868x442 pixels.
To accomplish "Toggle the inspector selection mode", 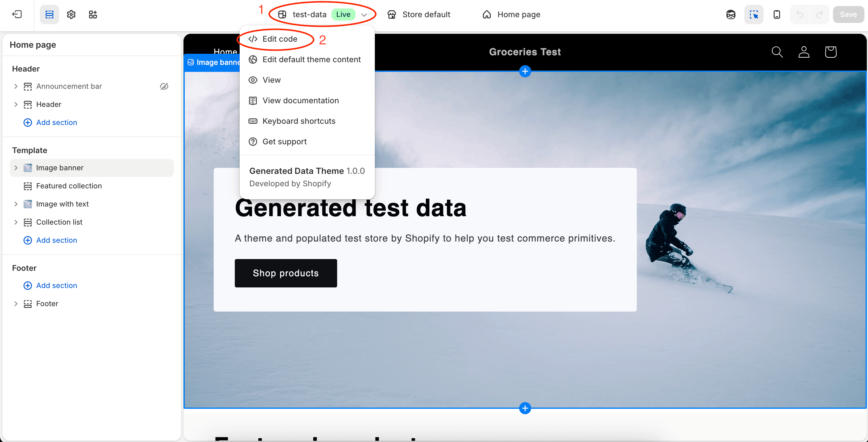I will [x=753, y=14].
